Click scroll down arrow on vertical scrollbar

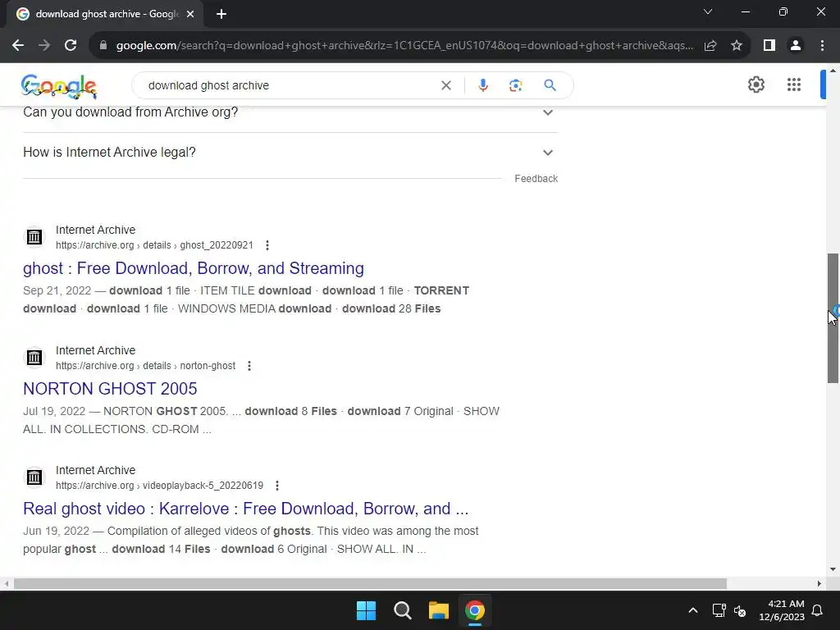coord(833,569)
